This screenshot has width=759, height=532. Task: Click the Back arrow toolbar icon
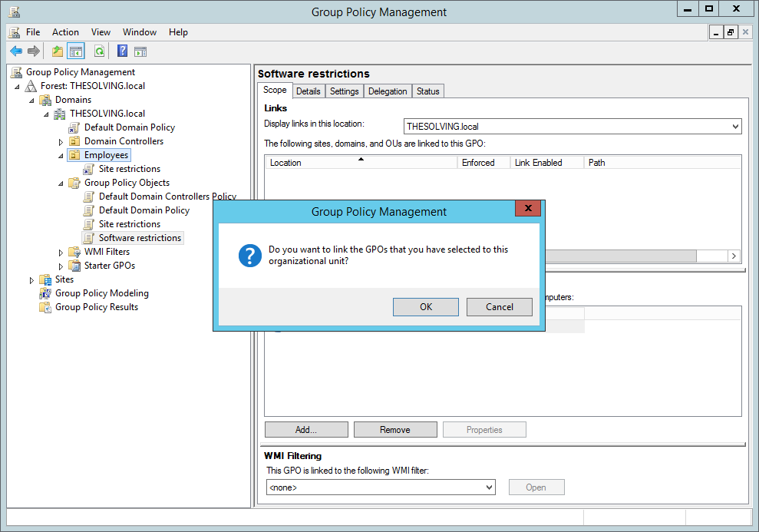16,51
